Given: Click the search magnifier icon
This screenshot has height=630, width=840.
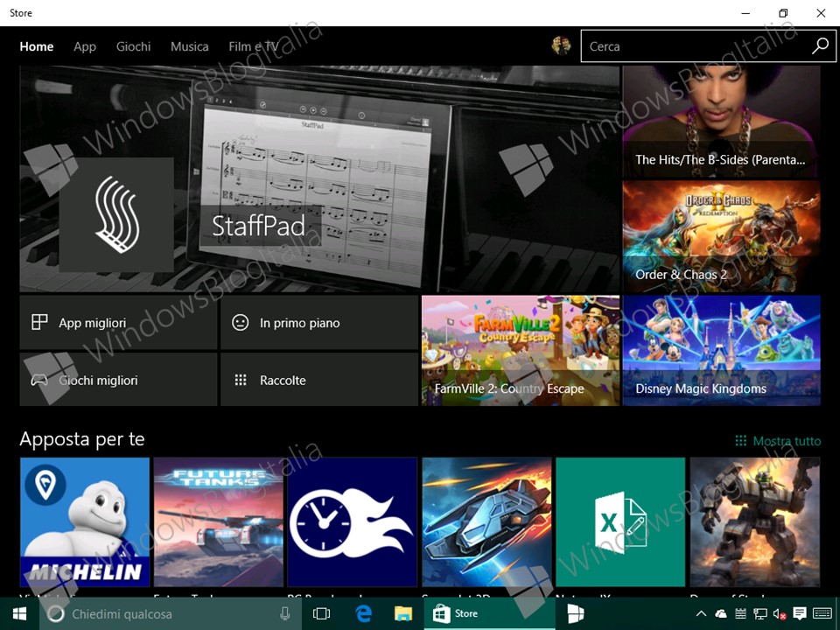Looking at the screenshot, I should [820, 46].
